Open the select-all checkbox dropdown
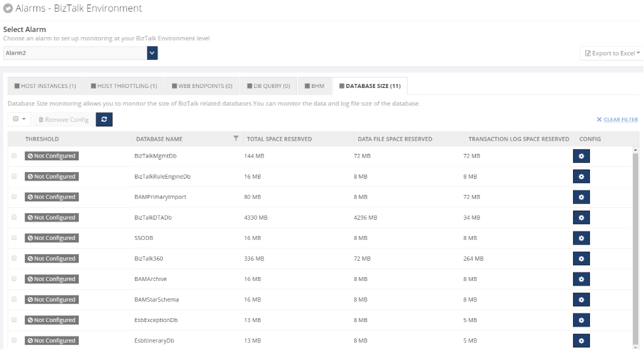The height and width of the screenshot is (354, 644). click(19, 119)
